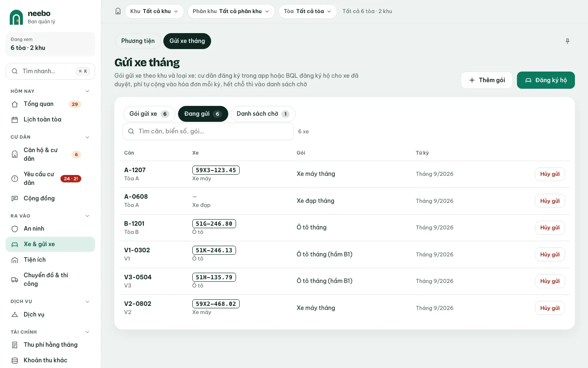Collapse the HÔM NAY sidebar section
This screenshot has width=588, height=368.
pyautogui.click(x=87, y=91)
